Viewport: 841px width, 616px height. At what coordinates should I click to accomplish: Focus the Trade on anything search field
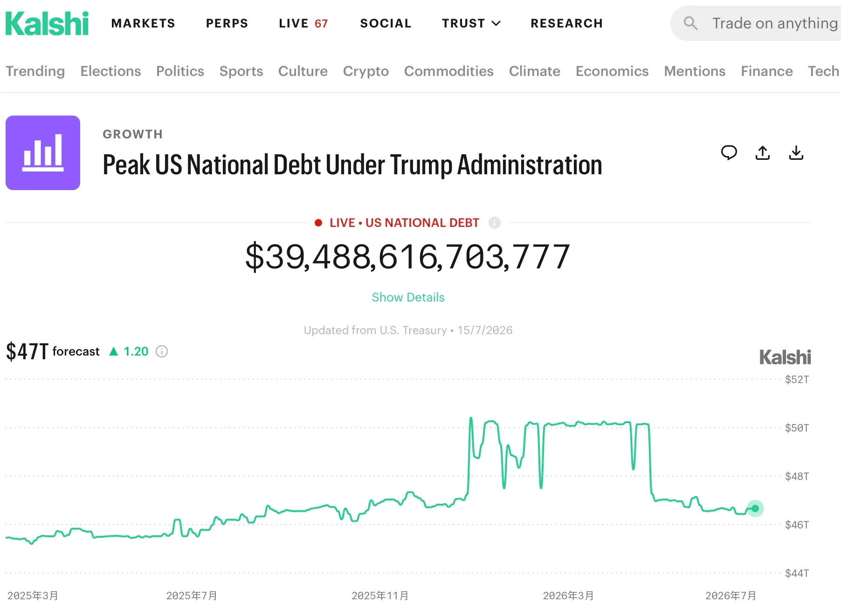click(756, 23)
